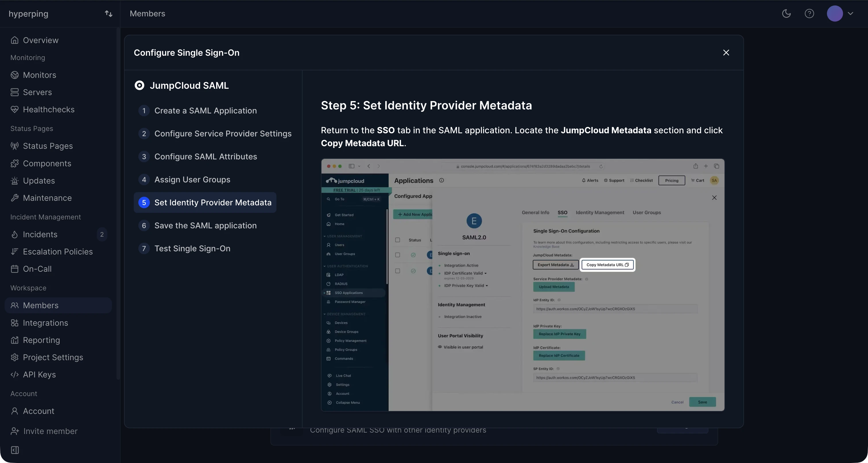The height and width of the screenshot is (463, 868).
Task: Go to step 2 Configure Service Provider Settings
Action: click(215, 134)
